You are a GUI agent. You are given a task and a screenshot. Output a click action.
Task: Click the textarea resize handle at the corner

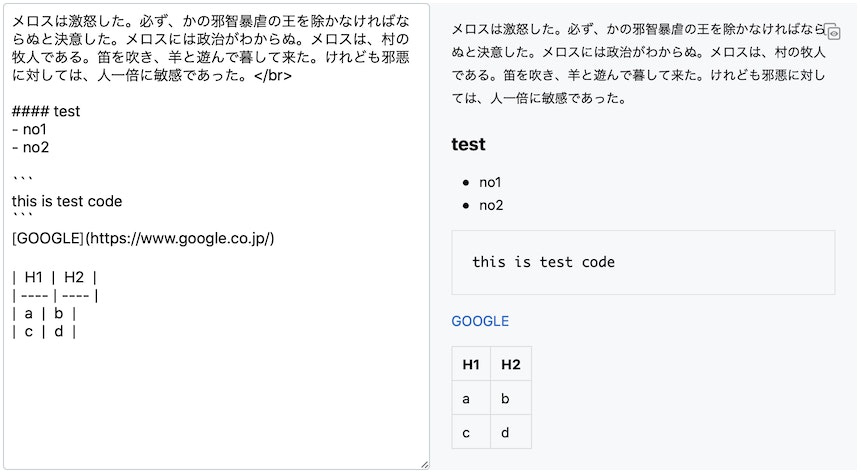tap(424, 465)
